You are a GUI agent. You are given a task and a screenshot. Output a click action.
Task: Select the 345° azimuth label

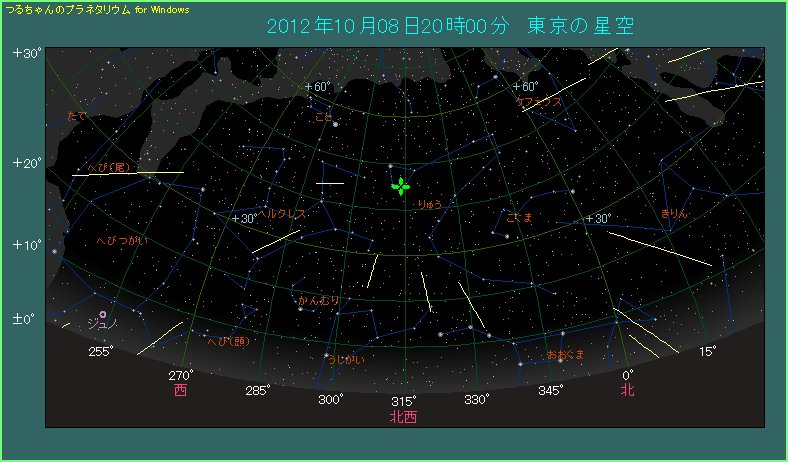pos(550,390)
